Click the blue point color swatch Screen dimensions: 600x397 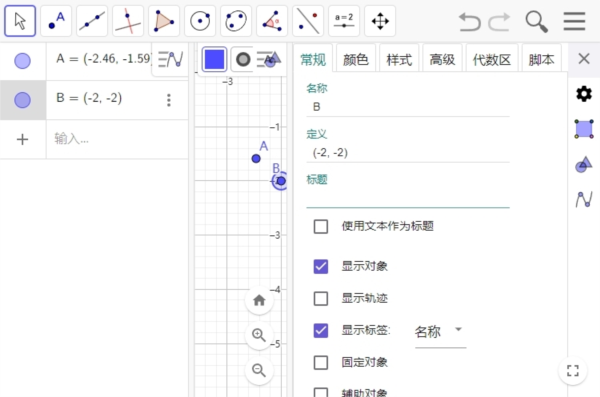214,59
